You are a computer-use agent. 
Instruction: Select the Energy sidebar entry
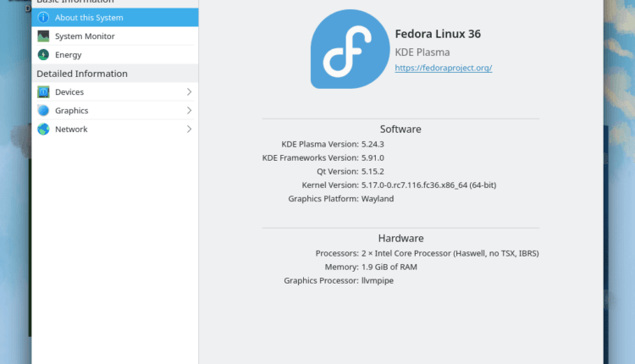[69, 55]
